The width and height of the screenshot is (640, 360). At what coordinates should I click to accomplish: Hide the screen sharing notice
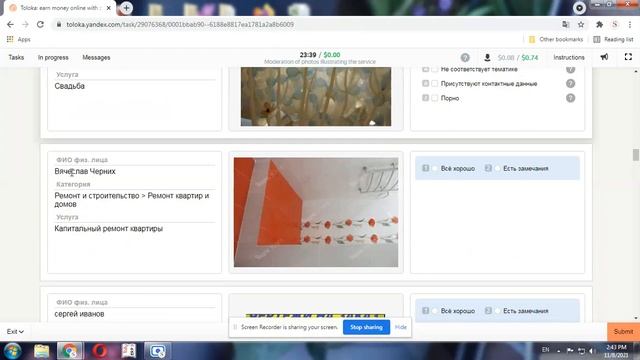tap(401, 327)
